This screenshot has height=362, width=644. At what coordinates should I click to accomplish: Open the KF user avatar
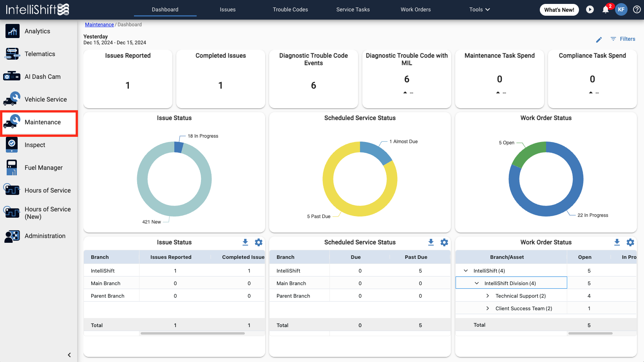click(x=621, y=9)
